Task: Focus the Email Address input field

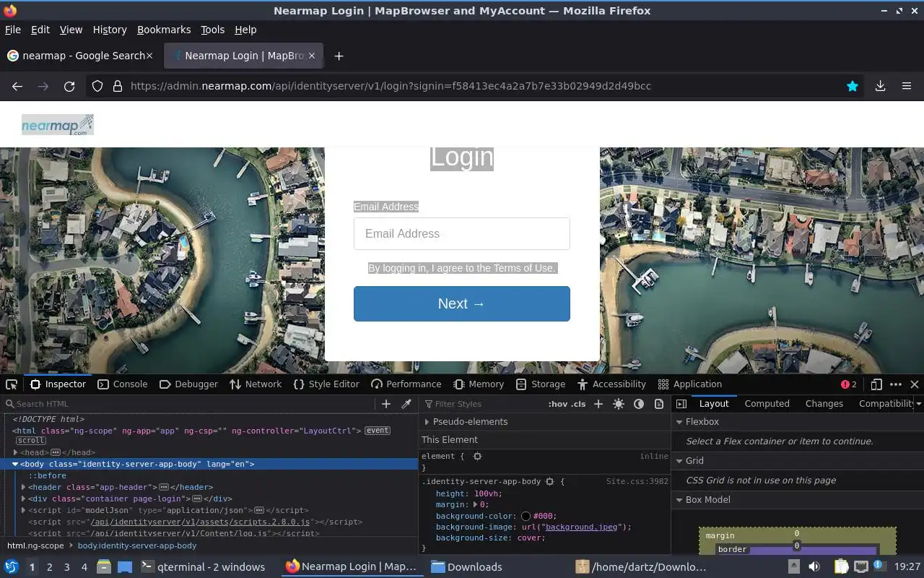Action: tap(462, 233)
